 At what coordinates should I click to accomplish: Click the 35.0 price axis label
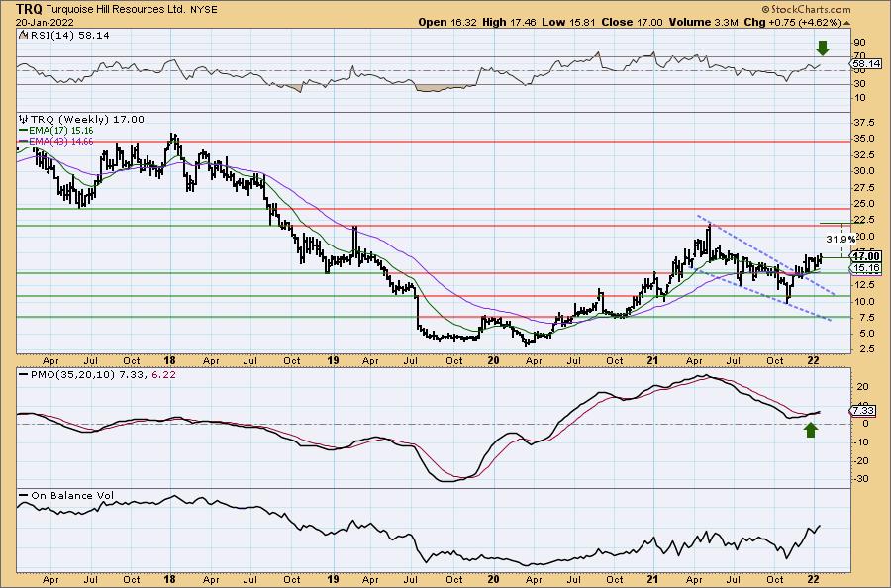coord(862,138)
